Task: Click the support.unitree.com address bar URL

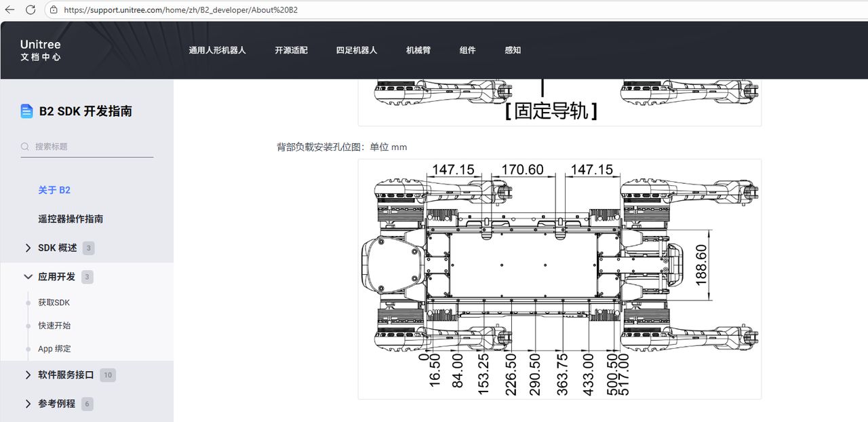Action: pos(180,10)
